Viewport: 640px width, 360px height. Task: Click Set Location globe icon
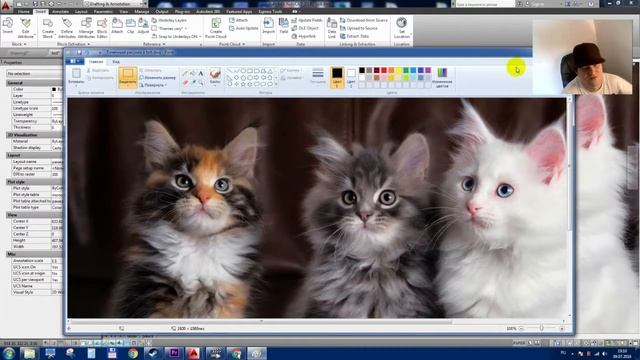tap(402, 27)
